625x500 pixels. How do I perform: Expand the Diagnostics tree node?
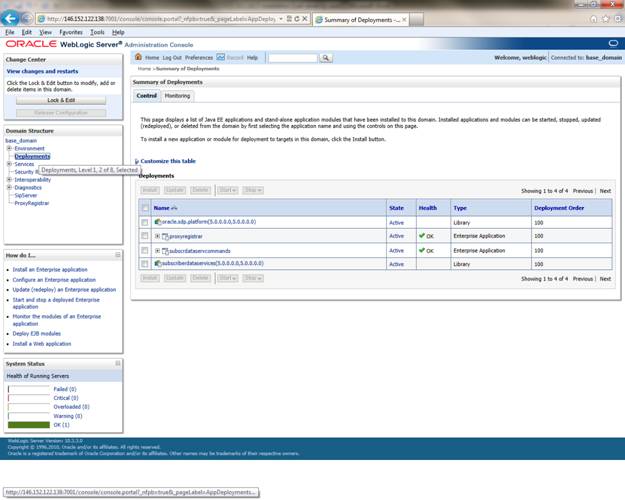coord(10,187)
